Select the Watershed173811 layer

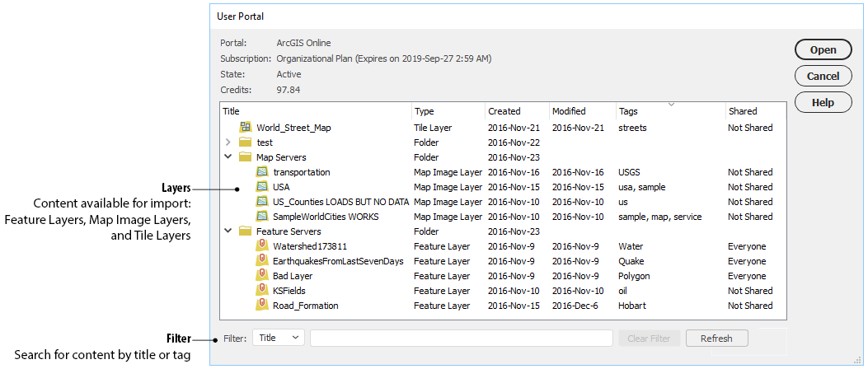pos(309,246)
